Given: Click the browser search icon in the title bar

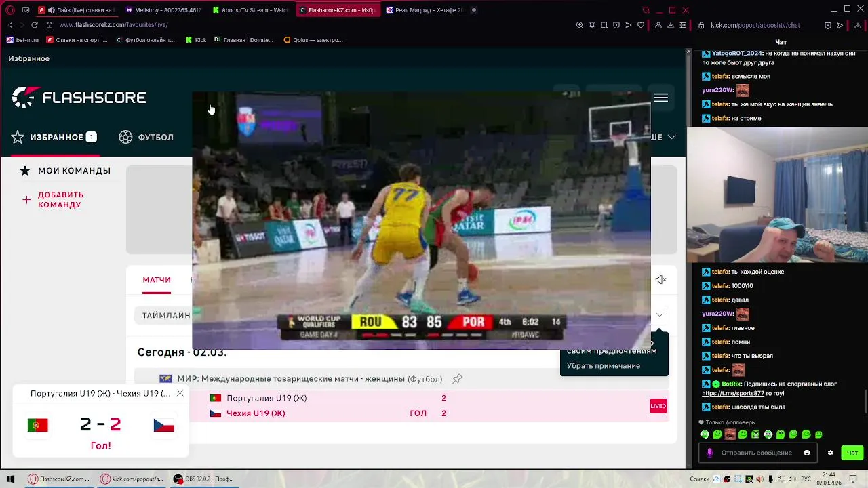Looking at the screenshot, I should tap(646, 10).
